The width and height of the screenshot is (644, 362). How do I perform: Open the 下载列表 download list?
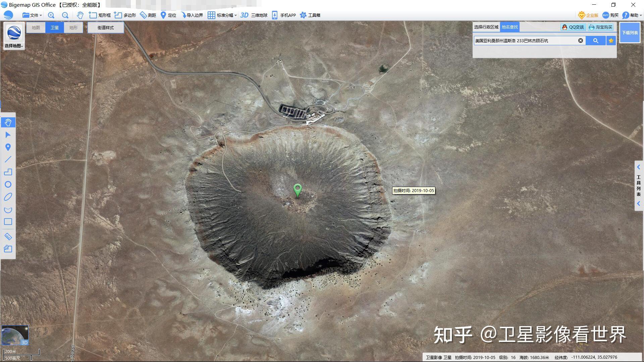coord(630,33)
